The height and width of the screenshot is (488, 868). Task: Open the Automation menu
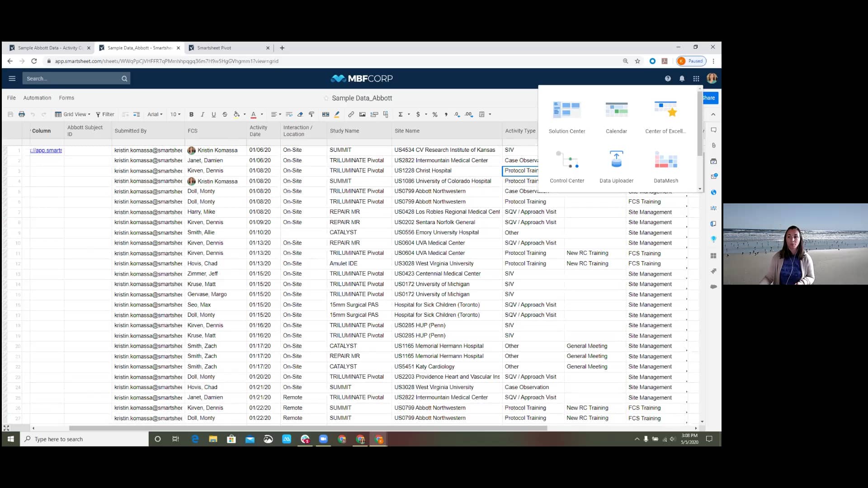click(37, 98)
